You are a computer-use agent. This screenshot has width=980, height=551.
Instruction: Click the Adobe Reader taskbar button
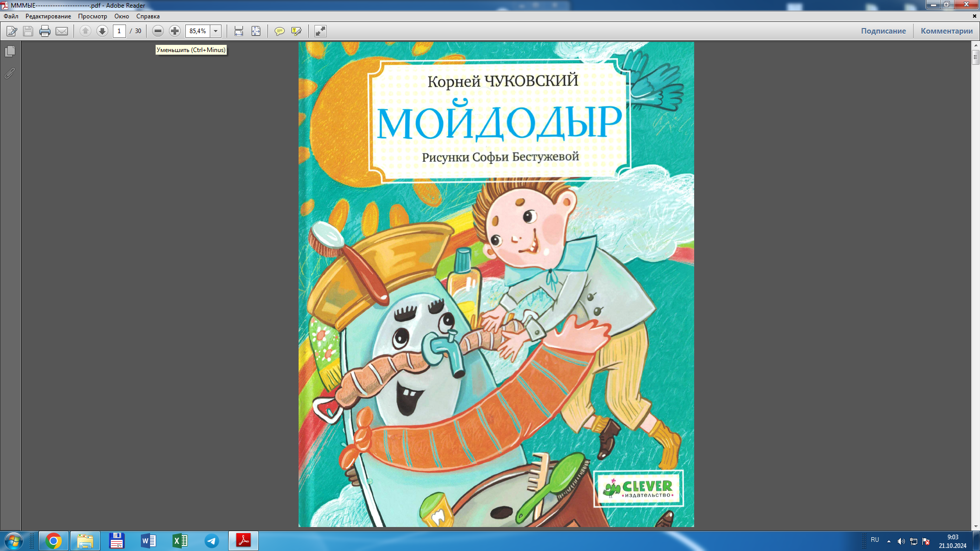click(x=243, y=541)
